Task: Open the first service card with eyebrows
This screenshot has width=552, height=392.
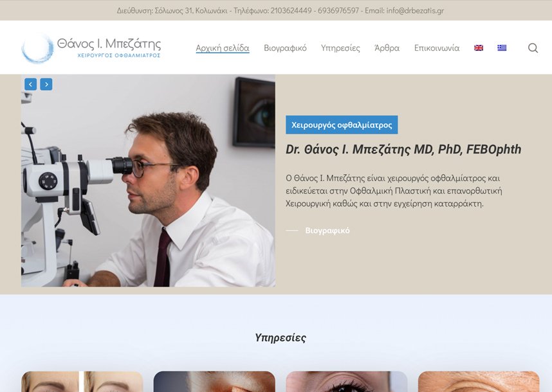Action: pos(82,382)
